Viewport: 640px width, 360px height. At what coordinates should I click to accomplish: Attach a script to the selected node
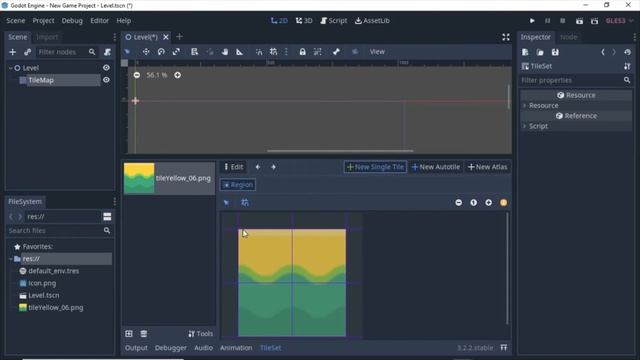107,52
